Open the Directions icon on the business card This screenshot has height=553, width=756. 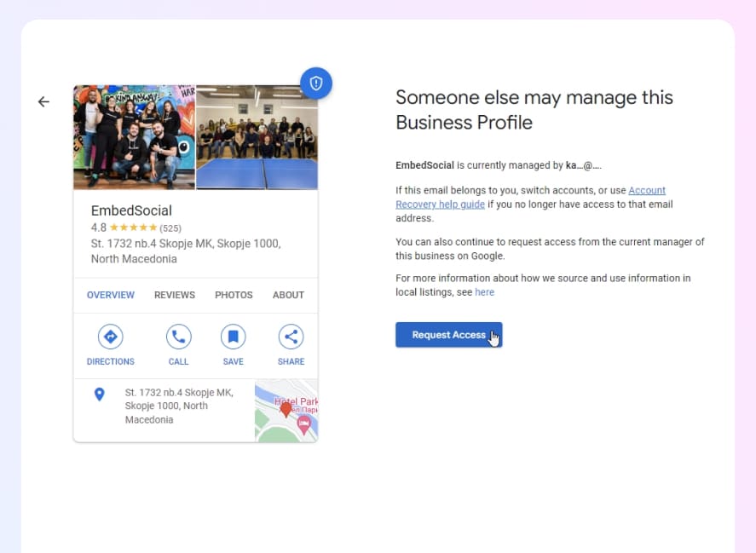111,337
